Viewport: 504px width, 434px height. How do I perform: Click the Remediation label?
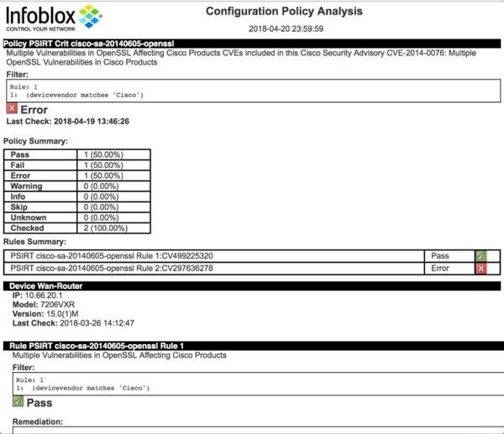coord(38,421)
